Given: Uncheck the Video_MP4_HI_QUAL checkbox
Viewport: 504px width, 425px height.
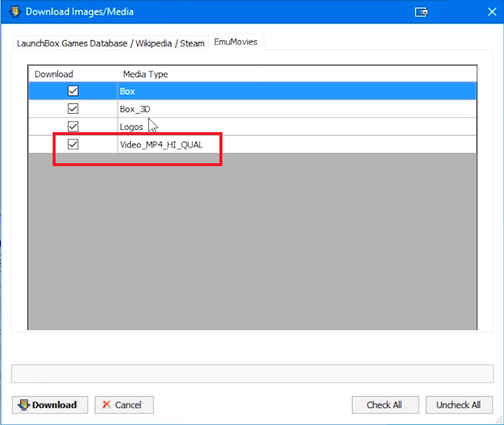Looking at the screenshot, I should (x=73, y=144).
